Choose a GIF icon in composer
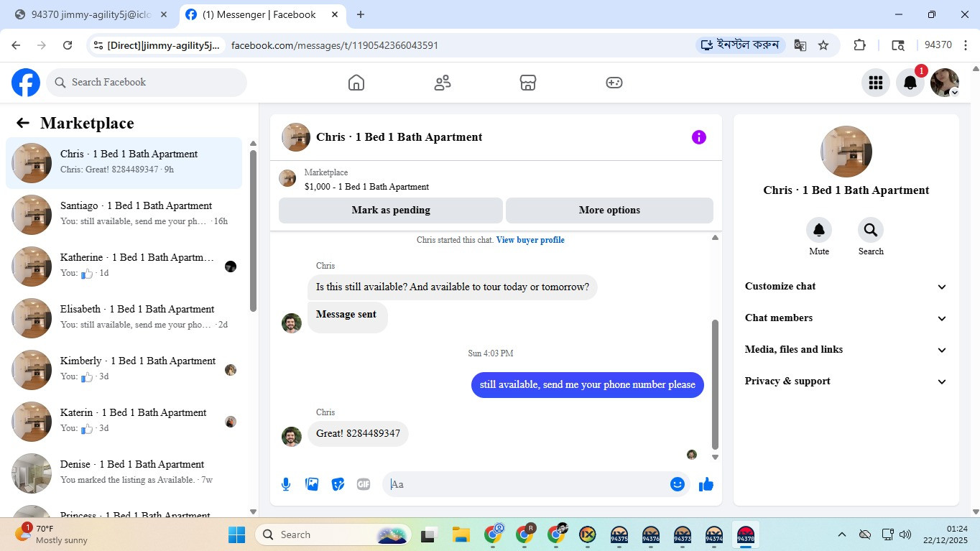Image resolution: width=980 pixels, height=551 pixels. coord(364,484)
